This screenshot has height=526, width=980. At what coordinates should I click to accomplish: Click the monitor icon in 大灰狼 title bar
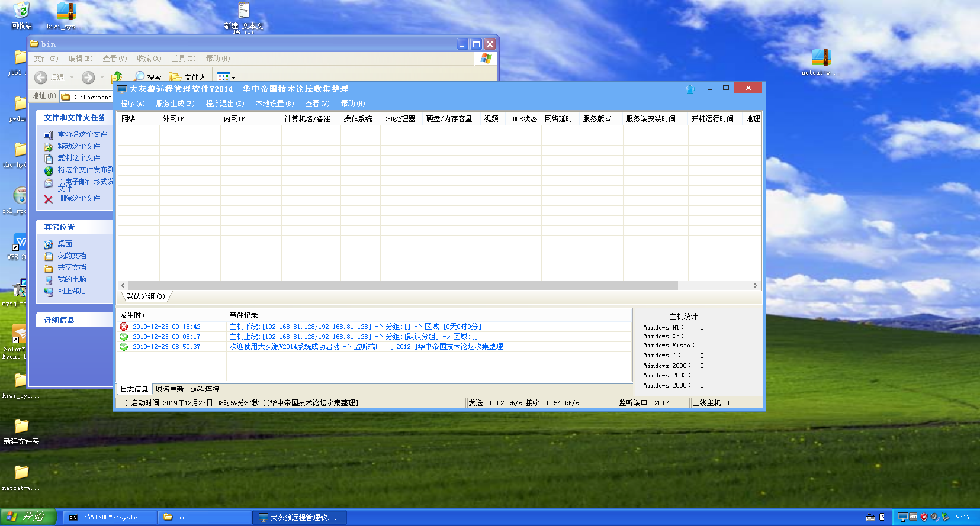pos(122,89)
